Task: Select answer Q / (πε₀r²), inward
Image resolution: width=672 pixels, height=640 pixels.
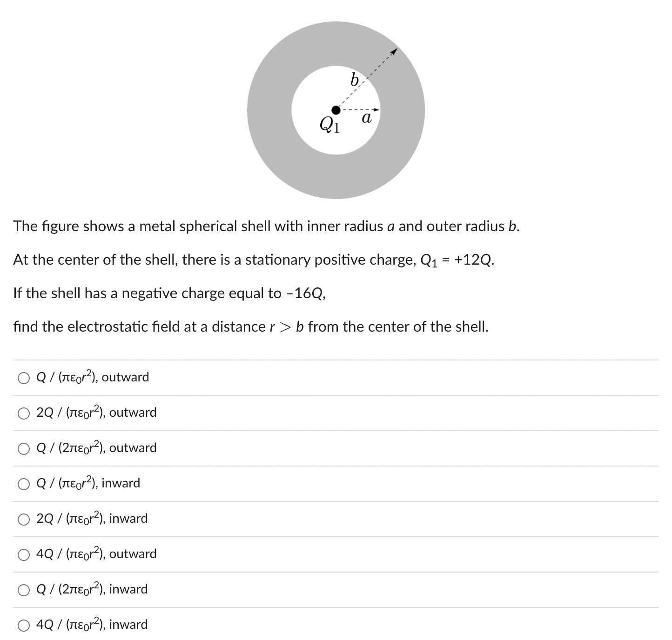Action: 23,484
